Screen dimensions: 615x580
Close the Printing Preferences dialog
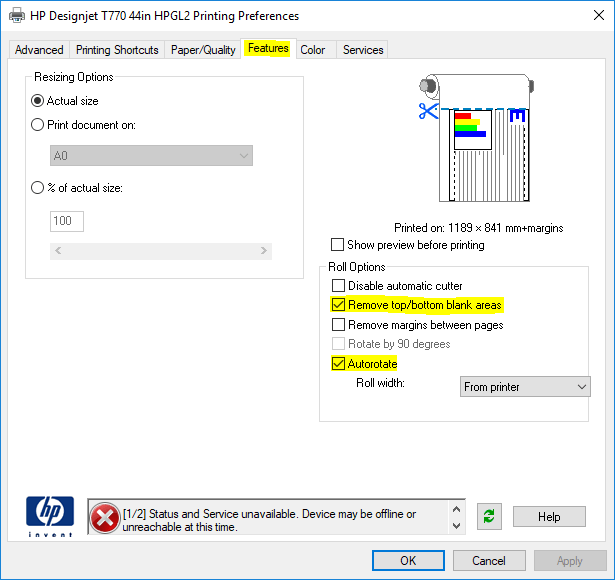pos(599,15)
